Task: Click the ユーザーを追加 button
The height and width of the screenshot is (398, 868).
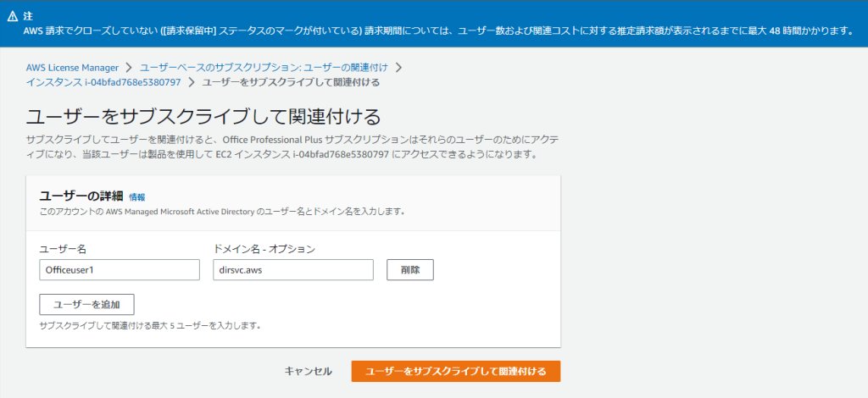Action: (87, 304)
